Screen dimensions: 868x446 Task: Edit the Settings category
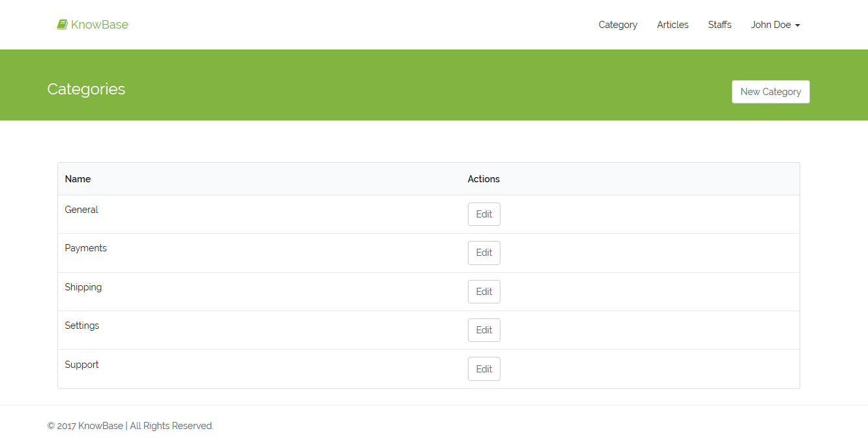pyautogui.click(x=484, y=330)
